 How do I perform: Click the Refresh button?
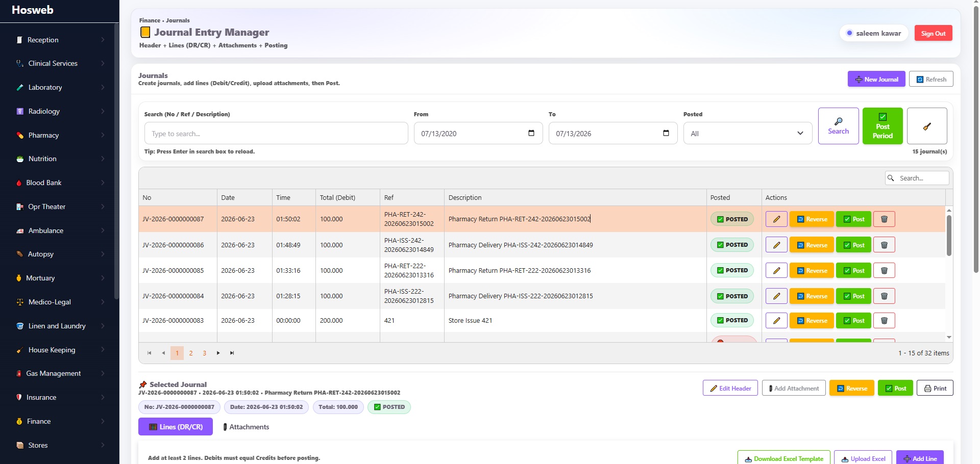(x=931, y=79)
